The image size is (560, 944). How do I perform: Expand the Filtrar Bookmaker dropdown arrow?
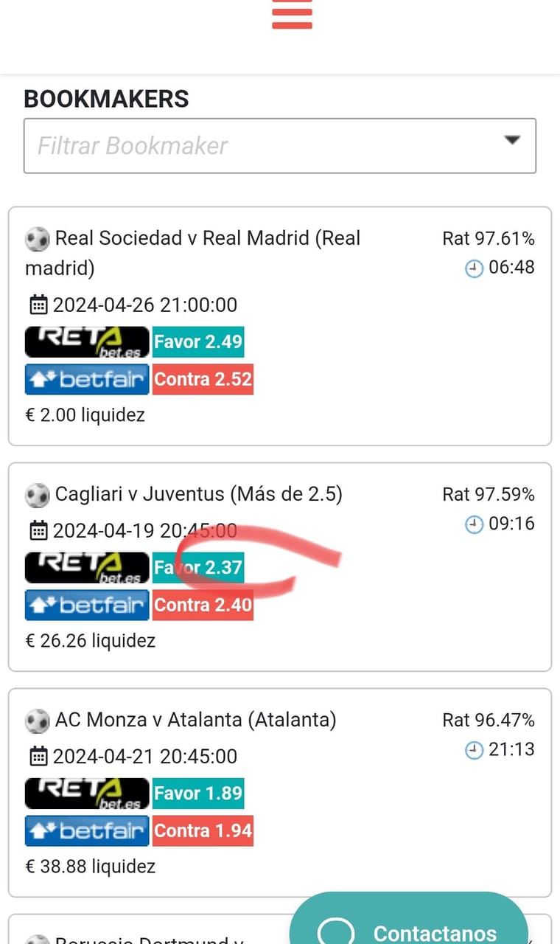(x=512, y=140)
